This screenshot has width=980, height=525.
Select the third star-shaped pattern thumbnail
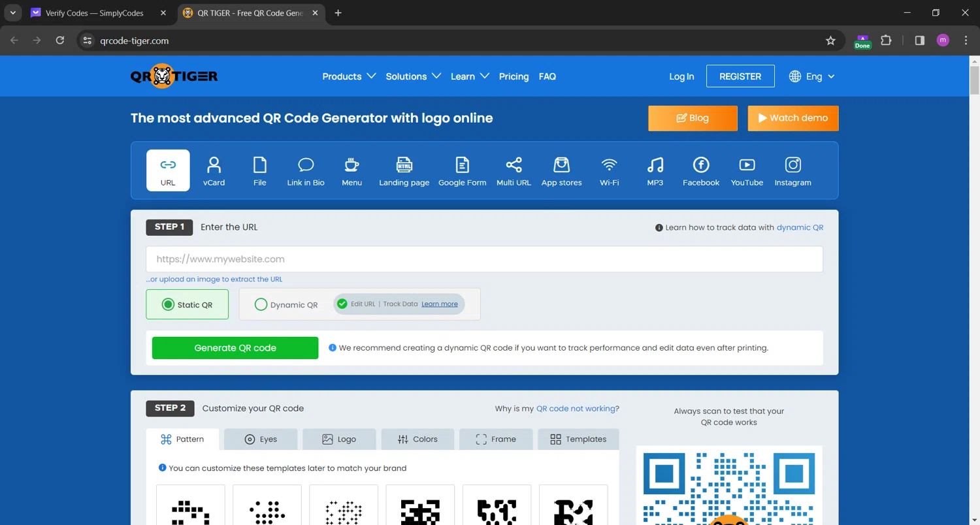pyautogui.click(x=344, y=505)
